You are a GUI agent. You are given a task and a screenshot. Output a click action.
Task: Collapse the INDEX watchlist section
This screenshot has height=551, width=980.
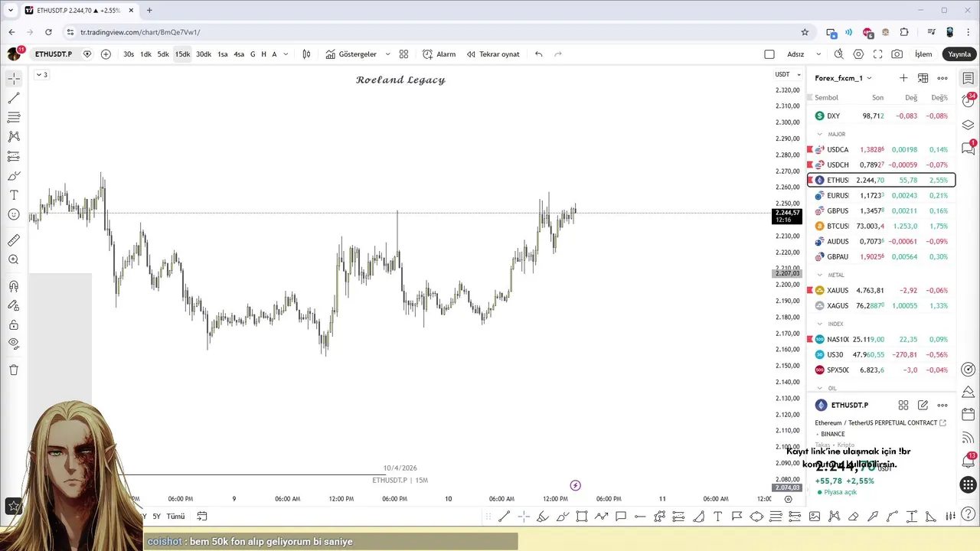pyautogui.click(x=819, y=324)
